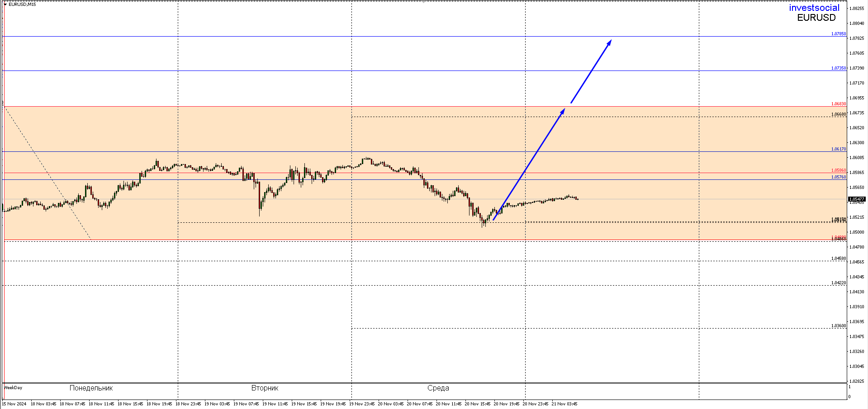Click the current price tag 1.05477
This screenshot has width=868, height=409.
(x=857, y=199)
